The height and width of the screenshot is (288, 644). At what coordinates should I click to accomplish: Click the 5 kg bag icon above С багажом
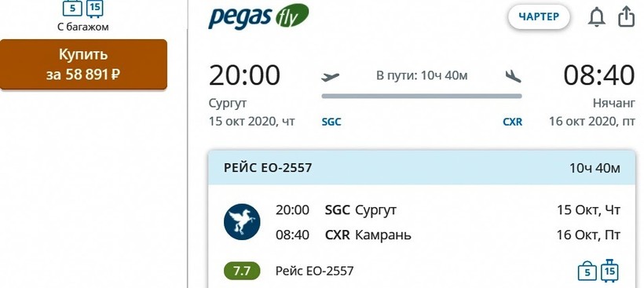tap(72, 8)
